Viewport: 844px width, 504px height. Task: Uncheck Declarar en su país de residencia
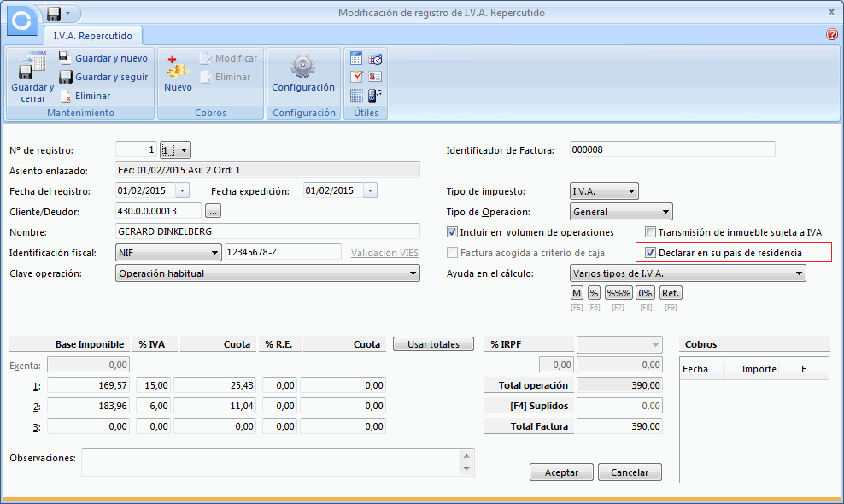[651, 253]
